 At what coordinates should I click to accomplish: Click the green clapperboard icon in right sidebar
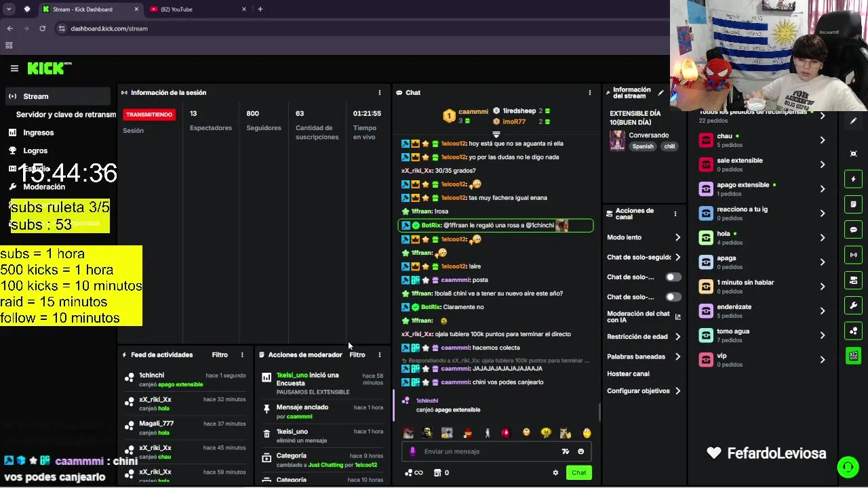[x=854, y=356]
